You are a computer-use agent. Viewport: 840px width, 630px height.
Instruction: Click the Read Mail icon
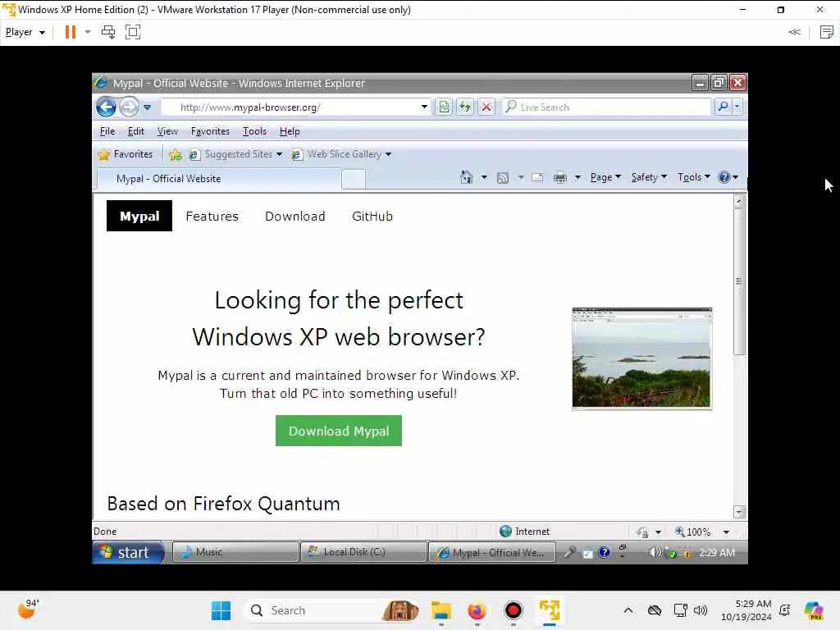coord(537,177)
